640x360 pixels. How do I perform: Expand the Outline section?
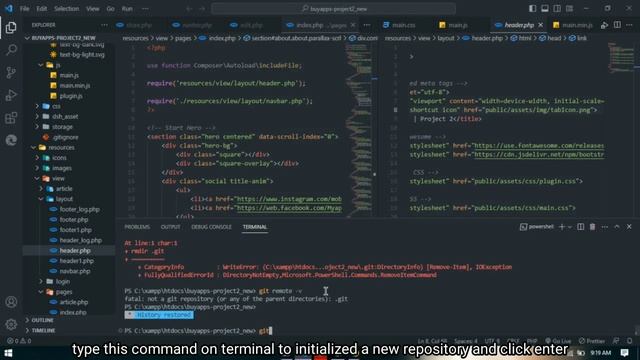coord(42,320)
